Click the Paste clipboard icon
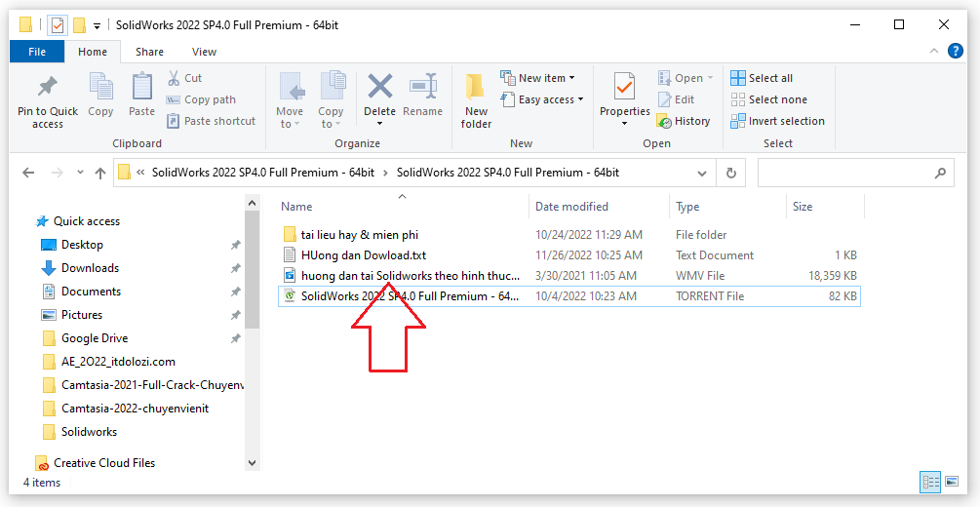The height and width of the screenshot is (507, 980). 141,88
